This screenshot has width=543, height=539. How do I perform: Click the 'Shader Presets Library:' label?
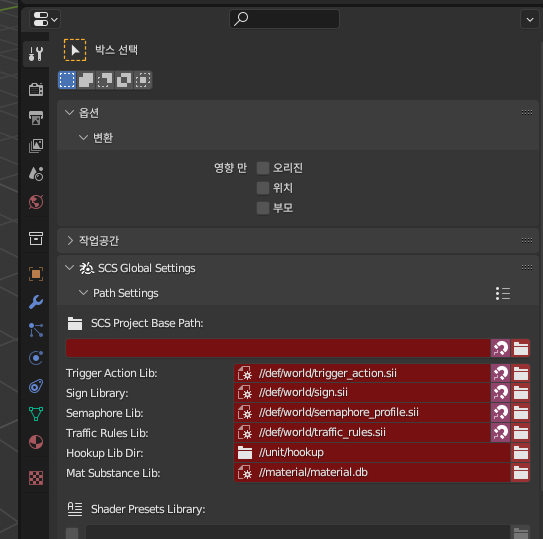coord(148,509)
